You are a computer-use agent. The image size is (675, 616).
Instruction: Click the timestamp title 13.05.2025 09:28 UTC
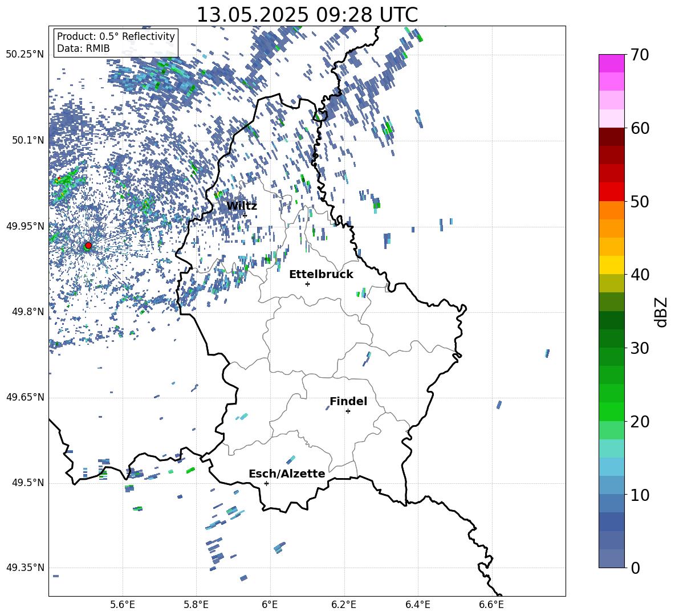tap(307, 15)
